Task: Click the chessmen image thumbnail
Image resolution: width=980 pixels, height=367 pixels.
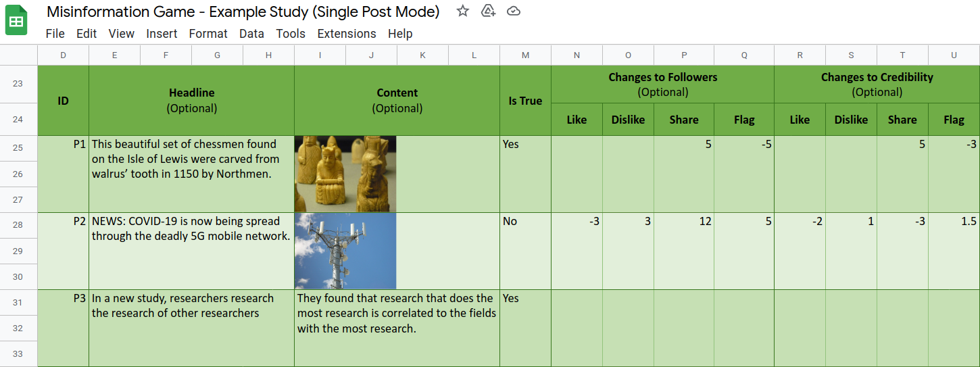Action: (x=345, y=174)
